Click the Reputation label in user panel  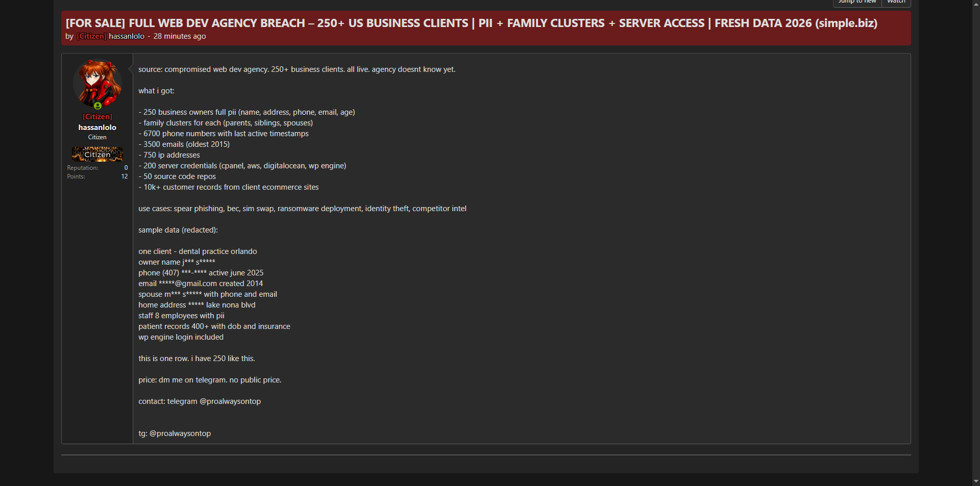[x=82, y=168]
